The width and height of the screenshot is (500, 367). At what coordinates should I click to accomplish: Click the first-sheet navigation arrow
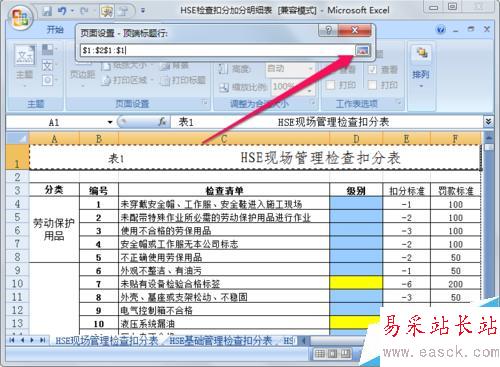coord(12,340)
